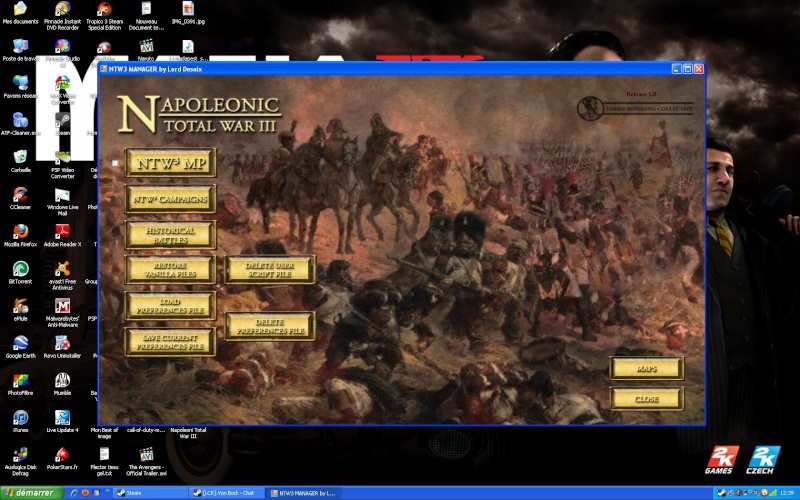Click the démarrer Start button
The width and height of the screenshot is (800, 500).
(32, 493)
